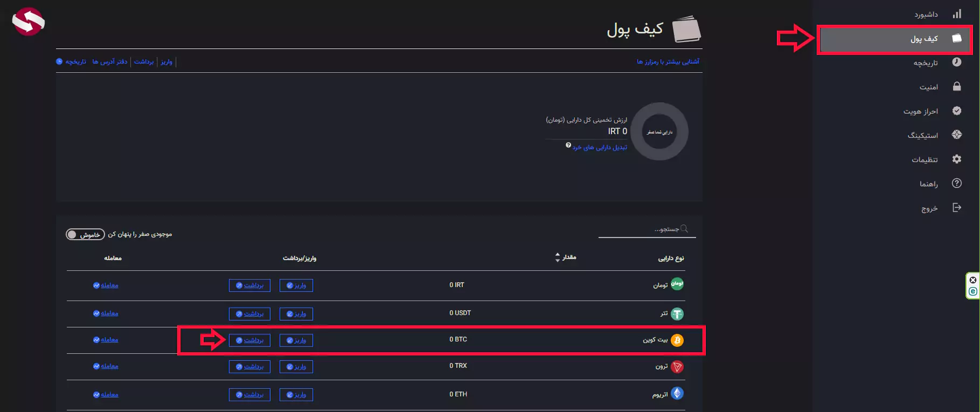The image size is (980, 412).
Task: Select the کیف پول menu item
Action: pos(924,39)
